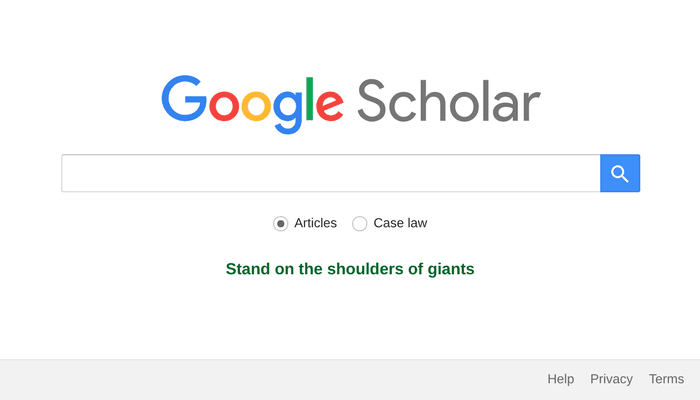
Task: Select the Case law radio button
Action: pyautogui.click(x=360, y=224)
